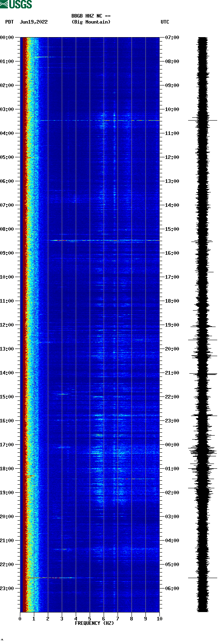Click the 06:00 UTC time label
Screen dimensions: 220x644
click(172, 589)
